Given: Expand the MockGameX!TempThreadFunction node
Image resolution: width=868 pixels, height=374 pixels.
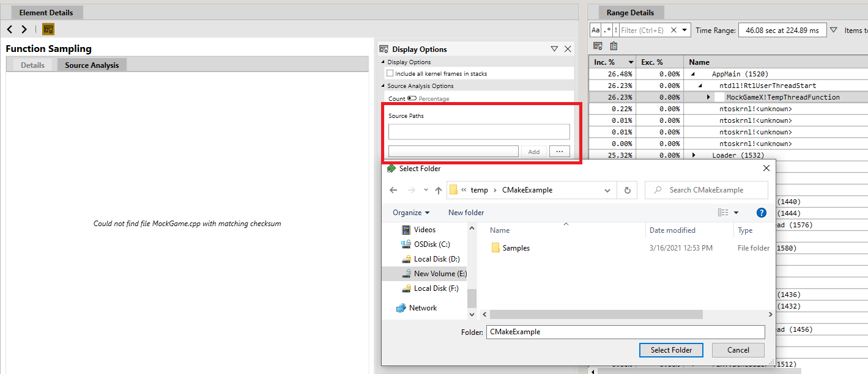Looking at the screenshot, I should (708, 97).
